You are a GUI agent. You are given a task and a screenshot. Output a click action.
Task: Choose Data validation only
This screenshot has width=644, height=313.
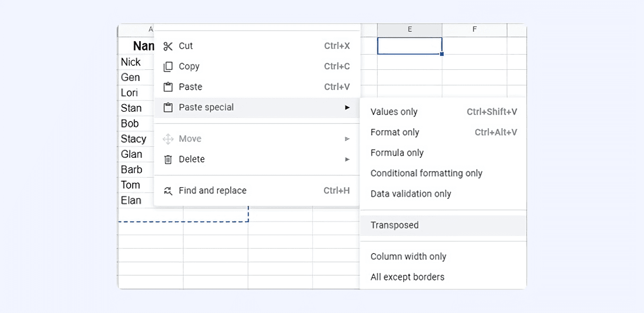coord(411,194)
